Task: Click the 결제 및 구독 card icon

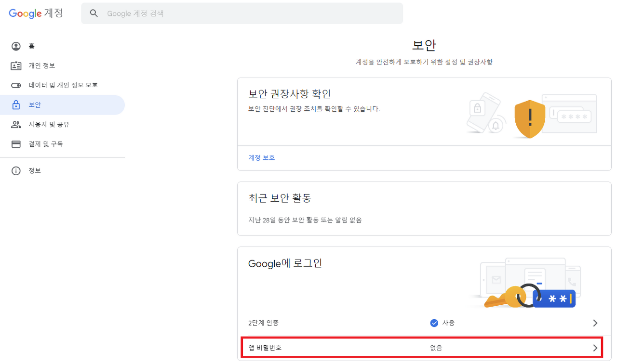Action: click(x=16, y=144)
